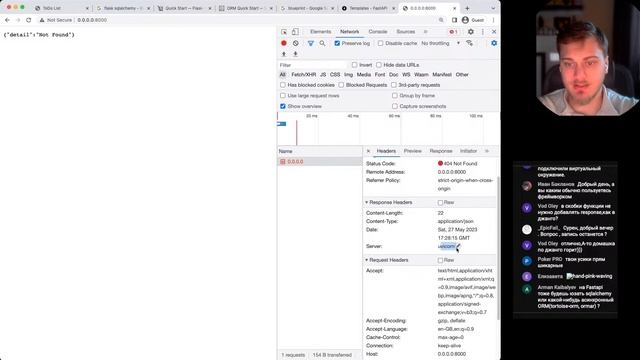Viewport: 640px width, 360px height.
Task: Open the Preview tab of request
Action: pos(413,151)
